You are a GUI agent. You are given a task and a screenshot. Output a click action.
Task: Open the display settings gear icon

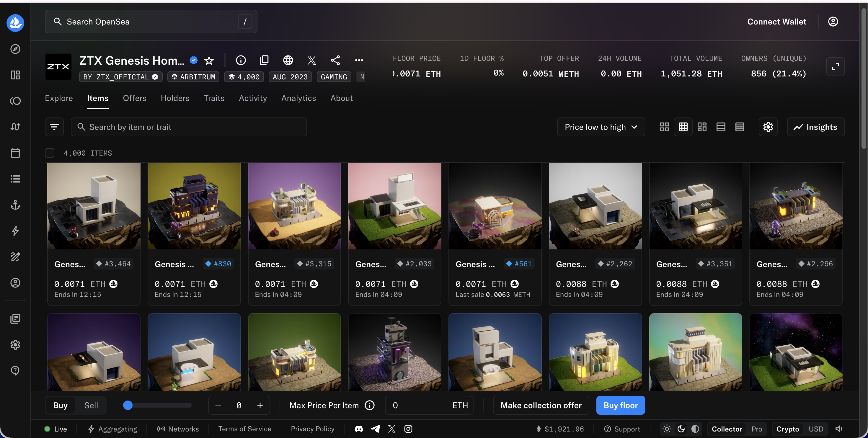pos(768,127)
